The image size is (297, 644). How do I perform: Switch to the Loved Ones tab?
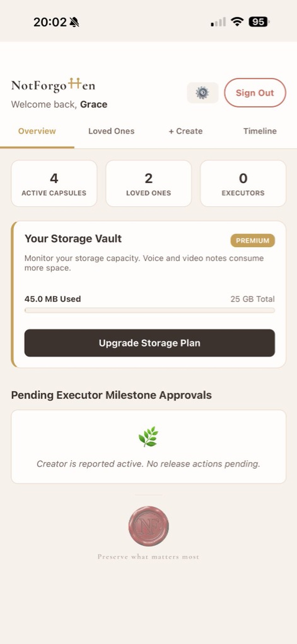111,131
